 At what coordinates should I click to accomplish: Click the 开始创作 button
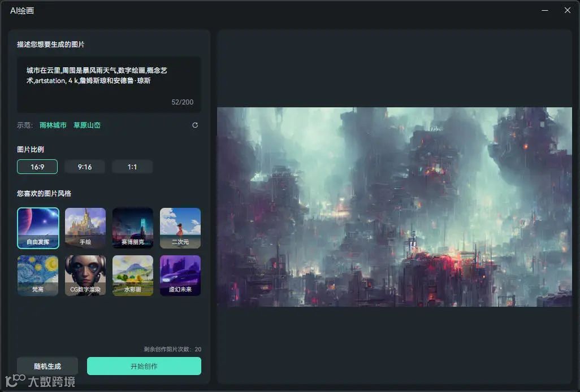(x=144, y=366)
